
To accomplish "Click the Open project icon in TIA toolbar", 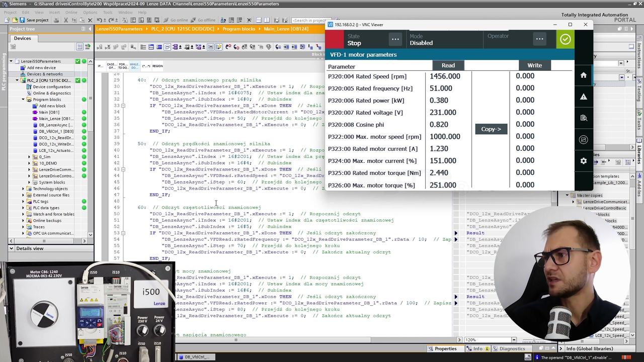I will (15, 20).
